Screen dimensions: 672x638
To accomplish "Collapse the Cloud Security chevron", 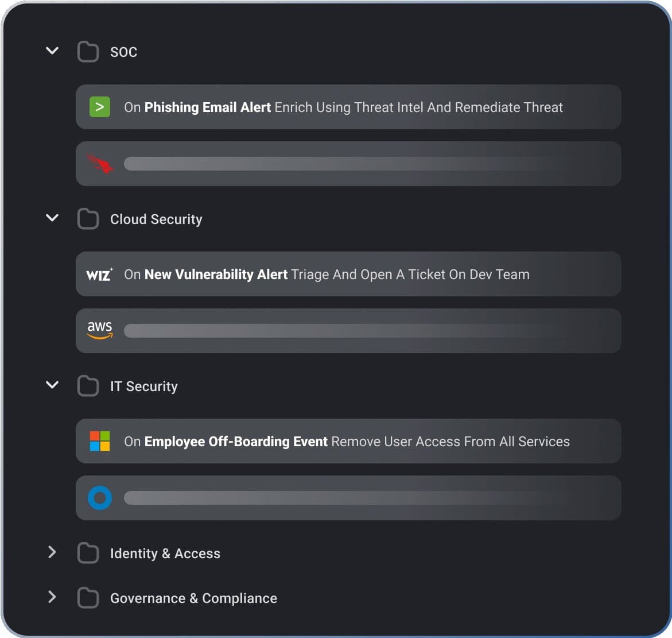I will (52, 218).
